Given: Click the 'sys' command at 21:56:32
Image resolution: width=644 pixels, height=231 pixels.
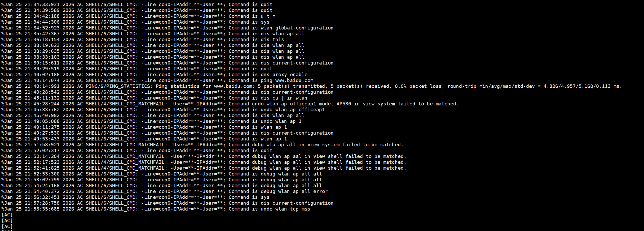Looking at the screenshot, I should (x=265, y=197).
